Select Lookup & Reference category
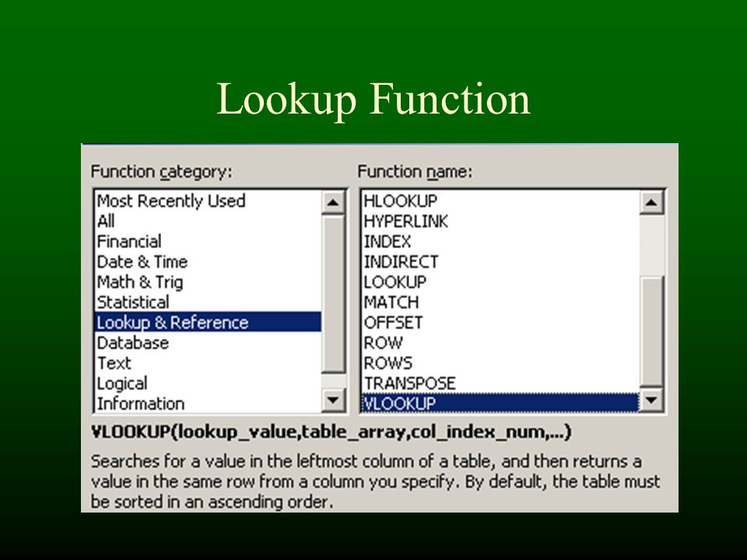Viewport: 747px width, 560px height. [208, 322]
